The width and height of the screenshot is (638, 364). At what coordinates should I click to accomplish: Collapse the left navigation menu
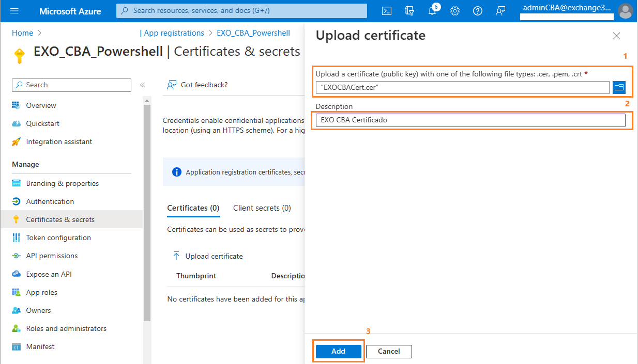point(143,85)
